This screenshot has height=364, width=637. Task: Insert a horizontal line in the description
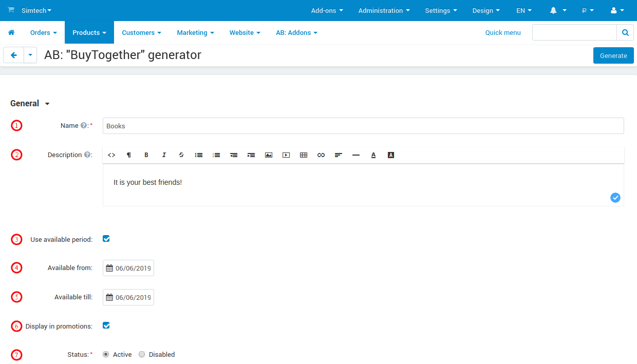(x=356, y=155)
